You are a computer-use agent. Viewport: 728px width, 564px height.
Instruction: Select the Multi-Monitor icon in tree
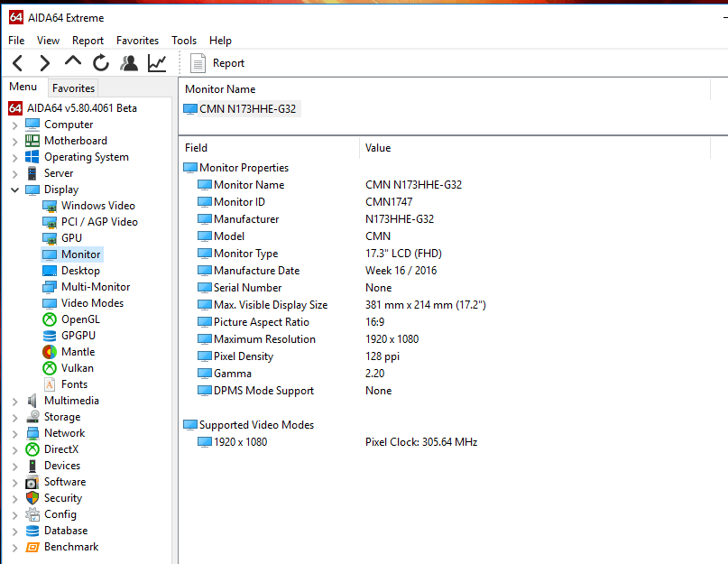[x=50, y=287]
